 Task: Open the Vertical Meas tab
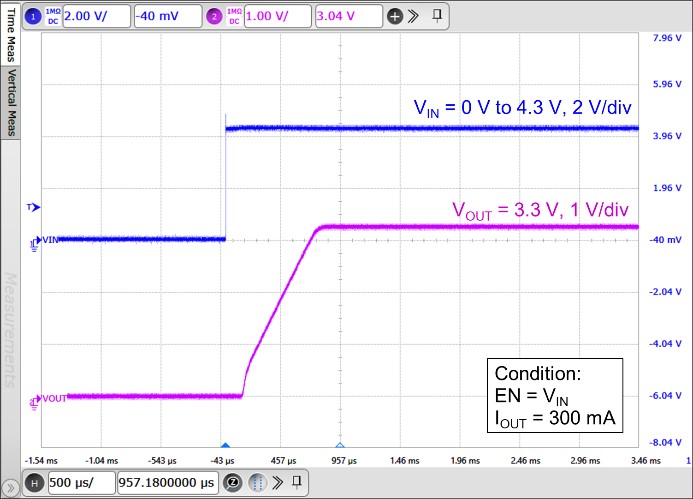(x=11, y=104)
